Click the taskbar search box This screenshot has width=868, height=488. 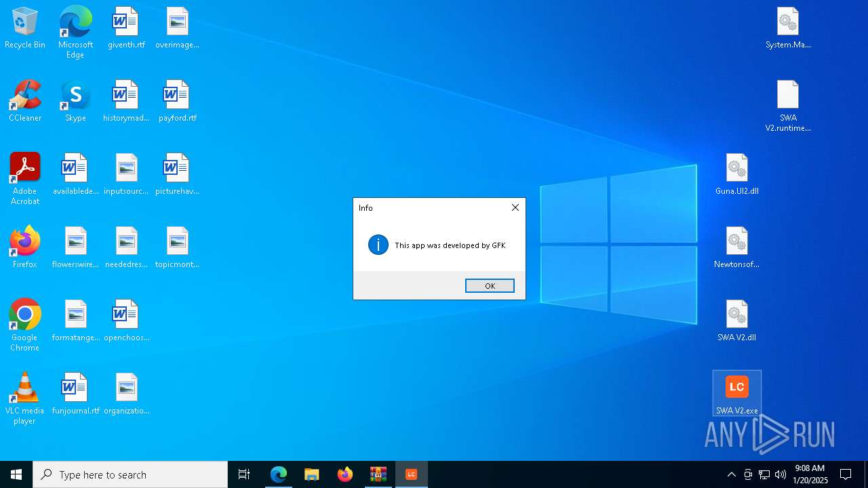(130, 474)
